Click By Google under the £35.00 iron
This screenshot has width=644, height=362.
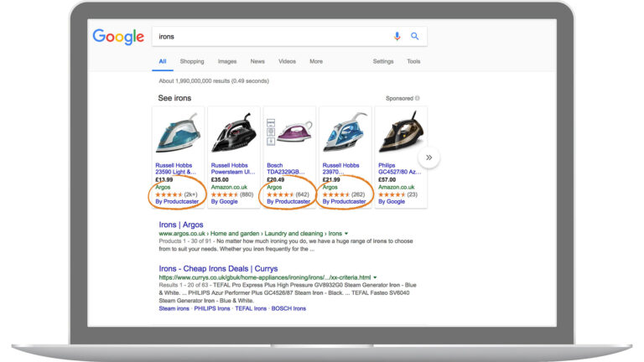tap(224, 201)
